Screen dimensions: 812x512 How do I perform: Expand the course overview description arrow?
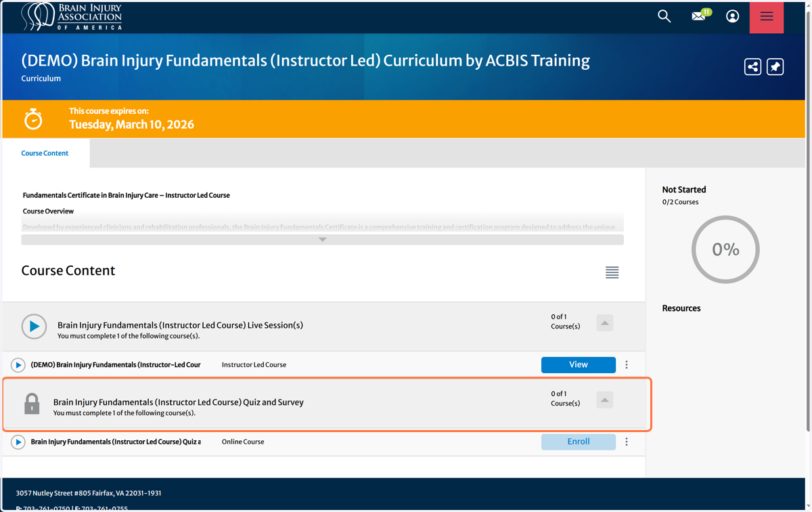323,240
